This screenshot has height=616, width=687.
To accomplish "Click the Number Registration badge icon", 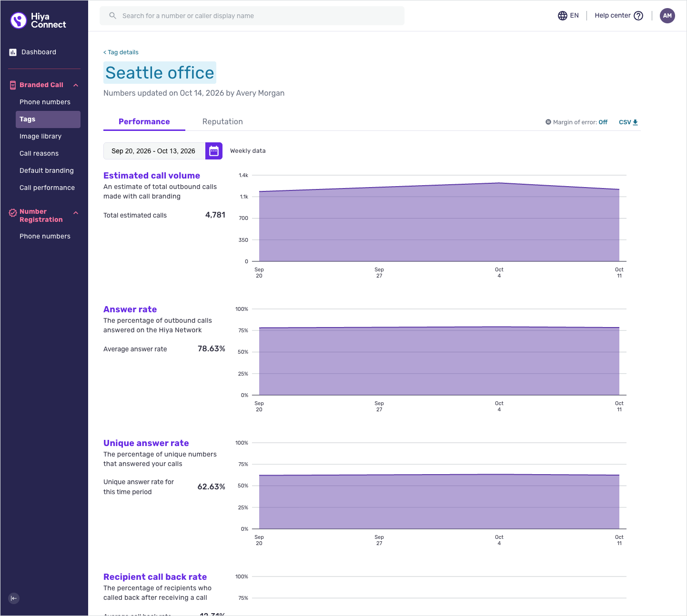I will click(13, 213).
